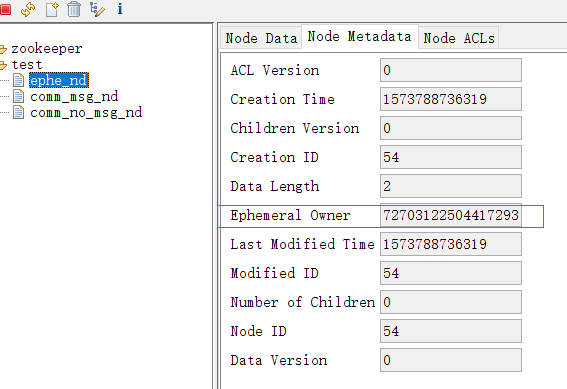Click the file icon beside ephe_nd
This screenshot has width=567, height=389.
(18, 80)
